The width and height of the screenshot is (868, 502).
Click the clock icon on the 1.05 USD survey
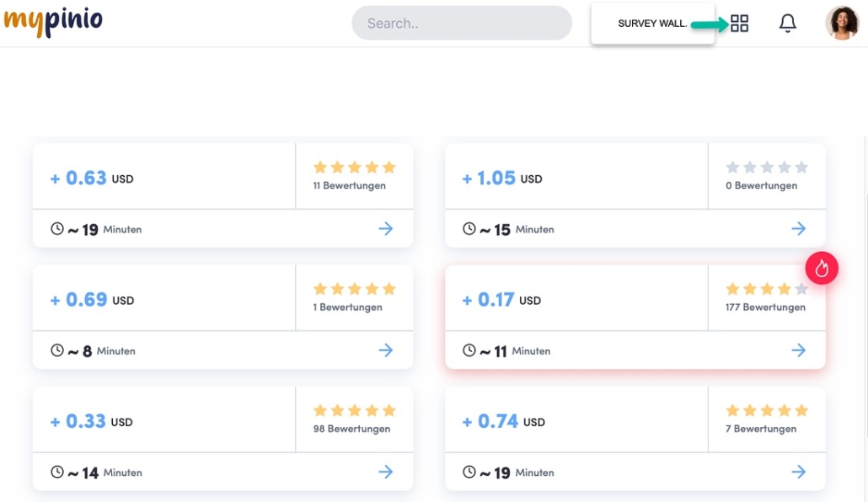point(469,228)
